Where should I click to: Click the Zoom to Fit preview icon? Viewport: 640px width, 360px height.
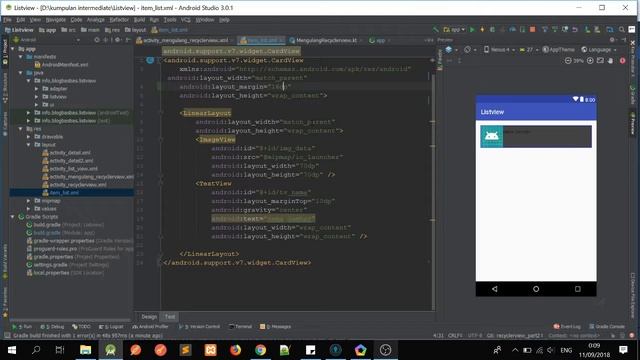coord(600,60)
